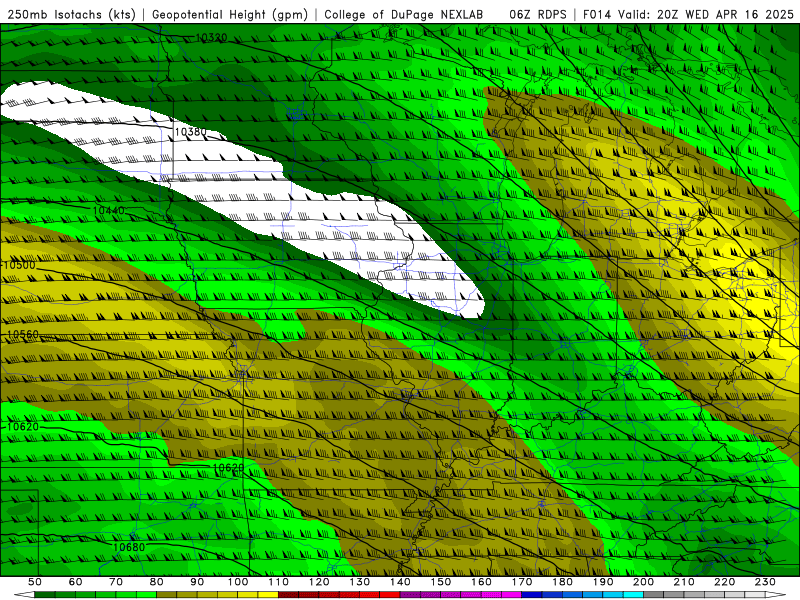Click the 190 value on the colorbar scale
This screenshot has height=600, width=800.
[603, 582]
